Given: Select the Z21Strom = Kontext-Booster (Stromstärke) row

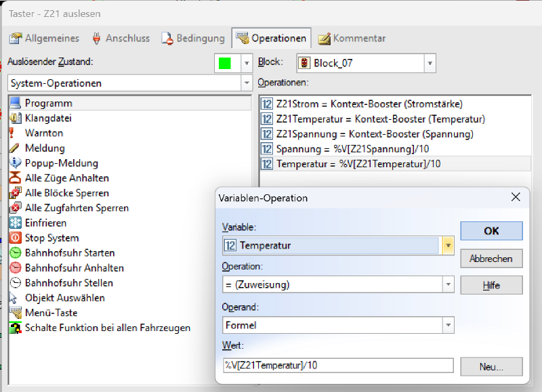Looking at the screenshot, I should [x=396, y=104].
